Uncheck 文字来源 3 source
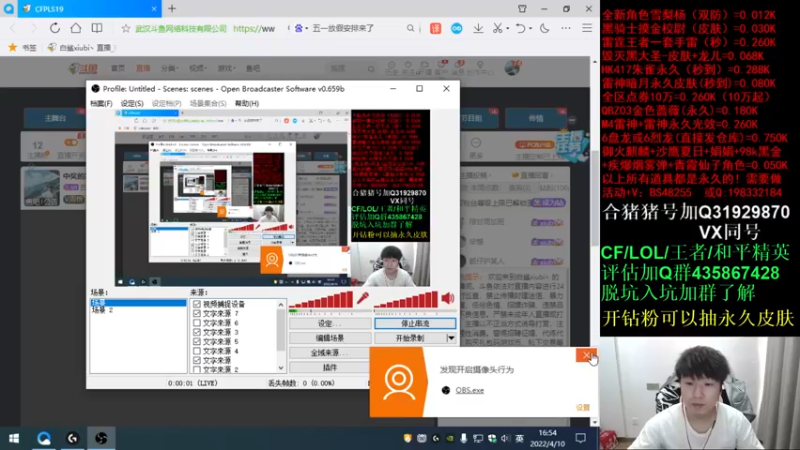Screen dimensions: 800x450 tap(197, 332)
